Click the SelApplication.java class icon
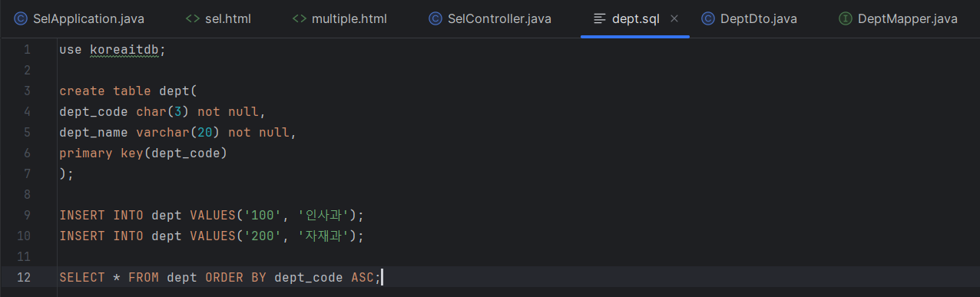Image resolution: width=980 pixels, height=297 pixels. coord(20,18)
